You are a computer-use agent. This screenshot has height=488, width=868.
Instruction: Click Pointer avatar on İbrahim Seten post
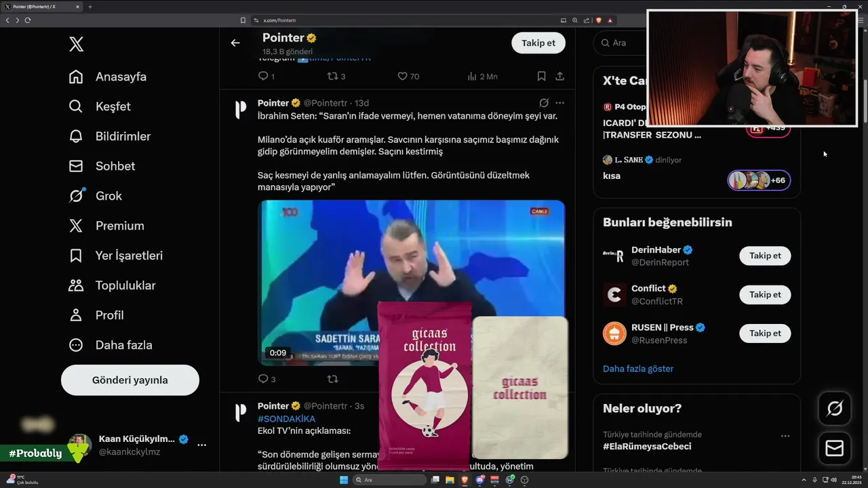(240, 110)
